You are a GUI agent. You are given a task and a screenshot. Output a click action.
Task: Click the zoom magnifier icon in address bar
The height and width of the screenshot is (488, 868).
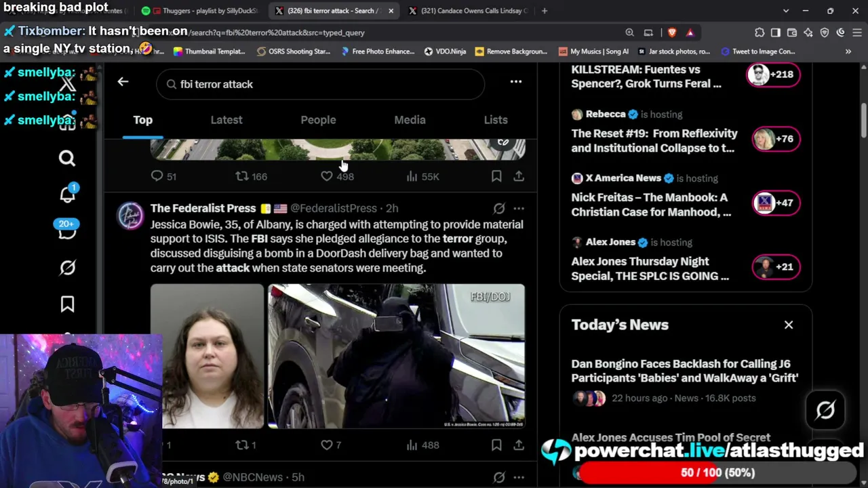point(630,33)
